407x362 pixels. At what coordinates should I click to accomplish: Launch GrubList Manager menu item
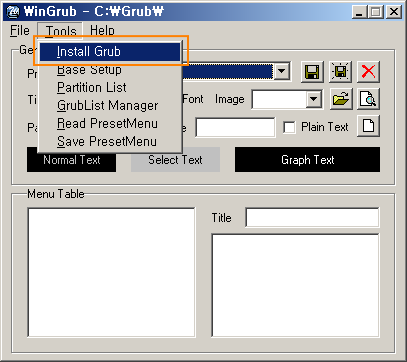(x=110, y=106)
